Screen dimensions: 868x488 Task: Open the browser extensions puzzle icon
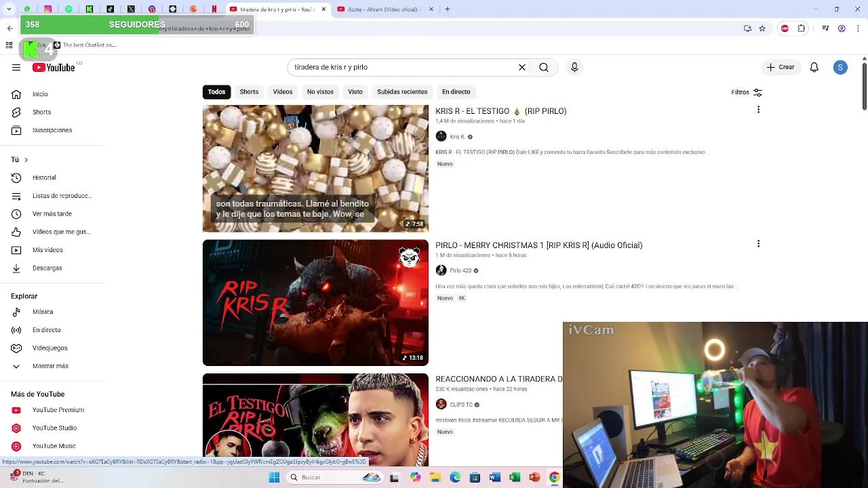tap(802, 28)
